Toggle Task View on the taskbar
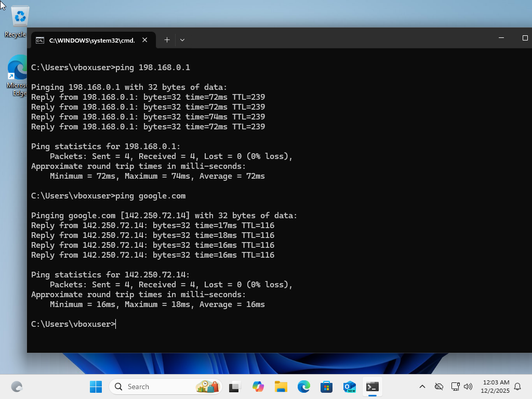This screenshot has width=532, height=399. point(234,387)
